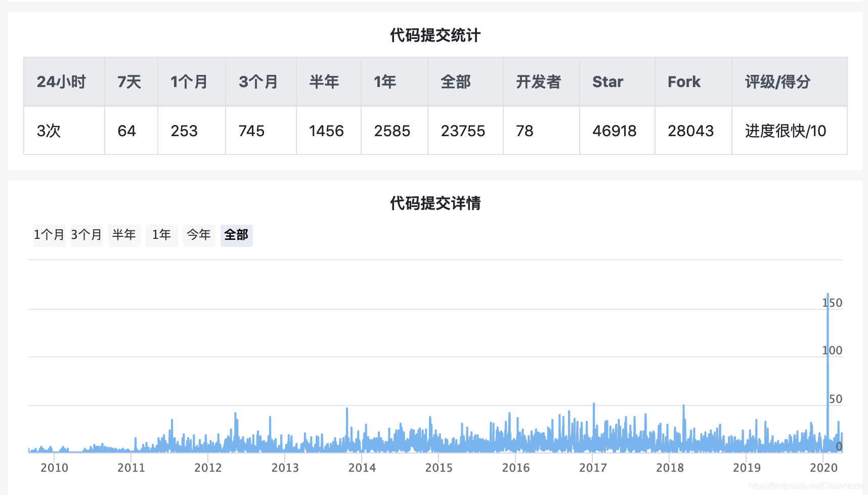
Task: Click the 代码提交详情 heading
Action: pos(436,203)
